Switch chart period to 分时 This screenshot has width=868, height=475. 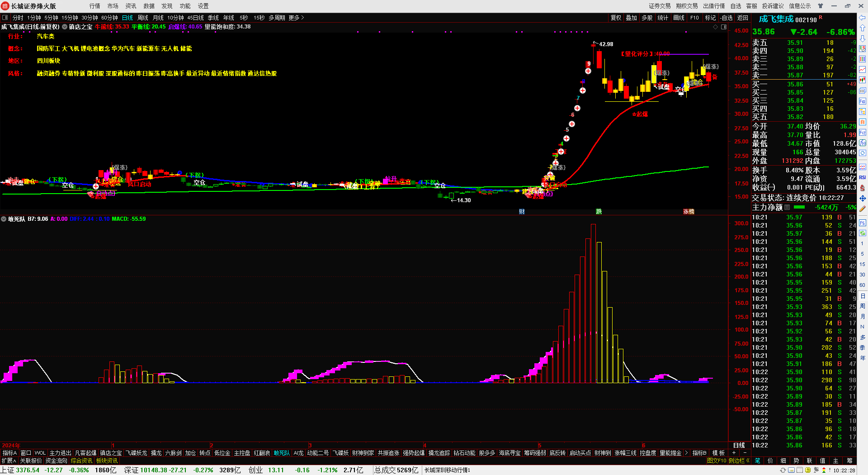pos(18,18)
